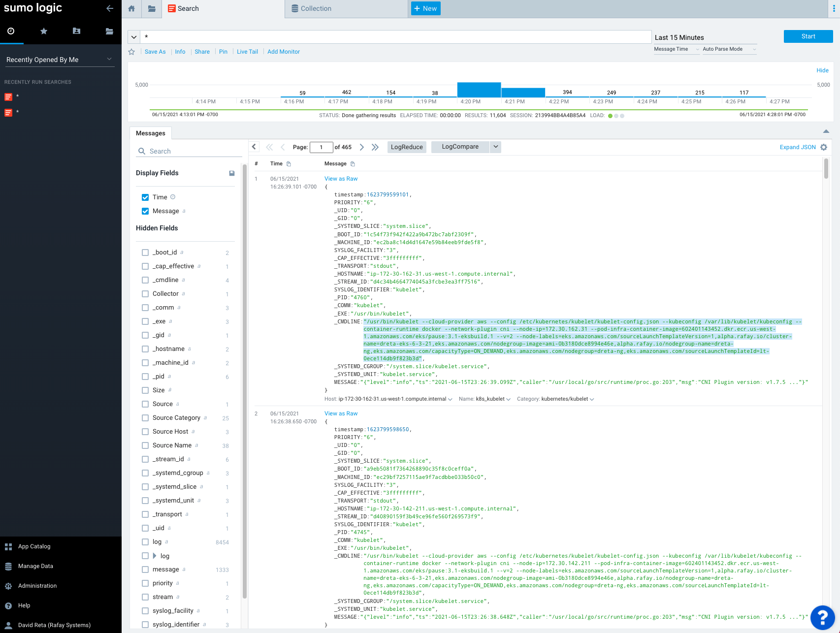Open the David Reta account menu

tap(54, 625)
